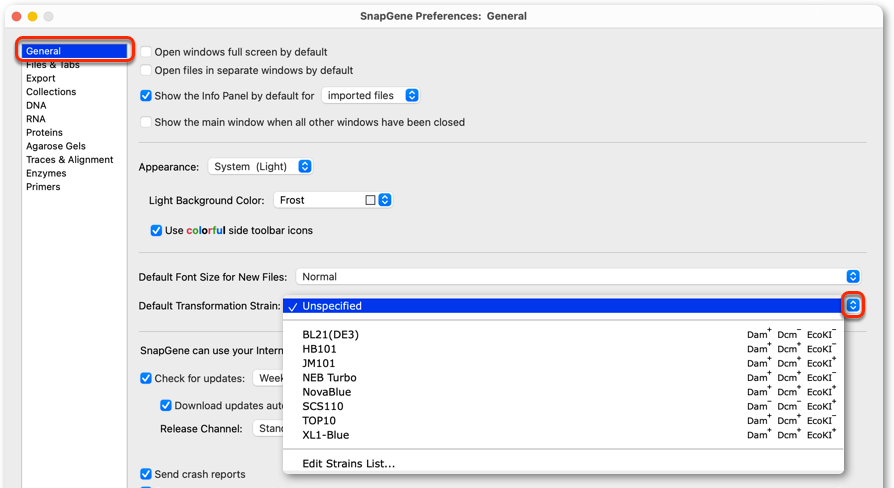Open the Files & Tabs preferences category
This screenshot has height=488, width=894.
point(52,65)
